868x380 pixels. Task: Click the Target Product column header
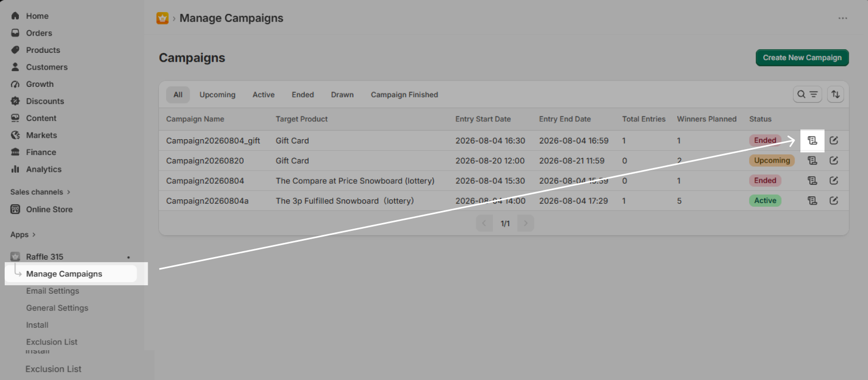coord(302,119)
